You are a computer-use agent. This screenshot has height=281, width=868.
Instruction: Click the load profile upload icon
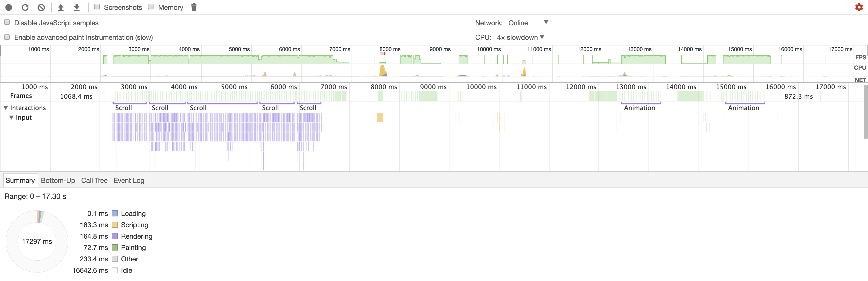61,7
